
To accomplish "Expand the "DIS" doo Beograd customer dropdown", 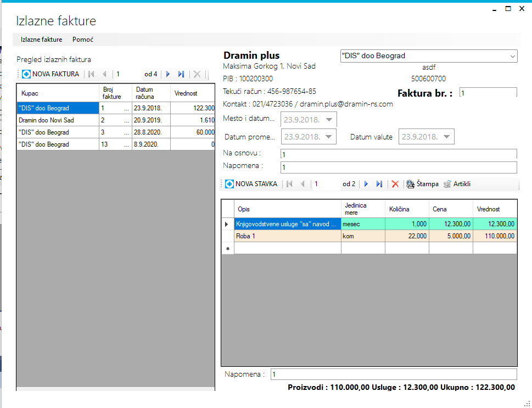I will point(512,56).
